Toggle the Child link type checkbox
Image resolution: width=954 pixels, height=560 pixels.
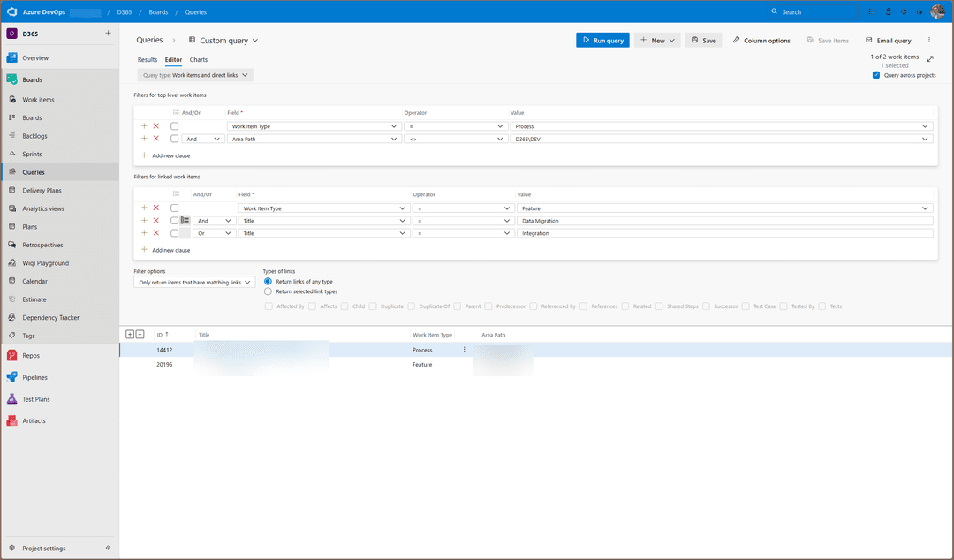(x=345, y=306)
